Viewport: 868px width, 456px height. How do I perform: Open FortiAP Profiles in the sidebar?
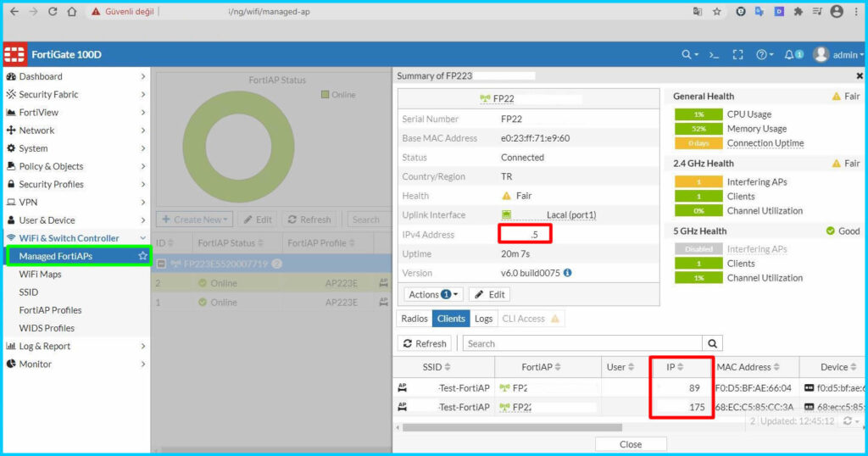coord(50,310)
